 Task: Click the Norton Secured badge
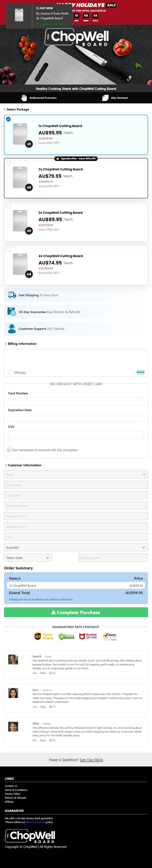click(x=110, y=636)
